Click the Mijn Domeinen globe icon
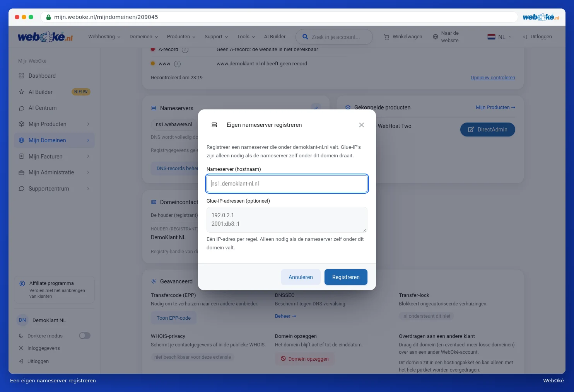 coord(21,140)
